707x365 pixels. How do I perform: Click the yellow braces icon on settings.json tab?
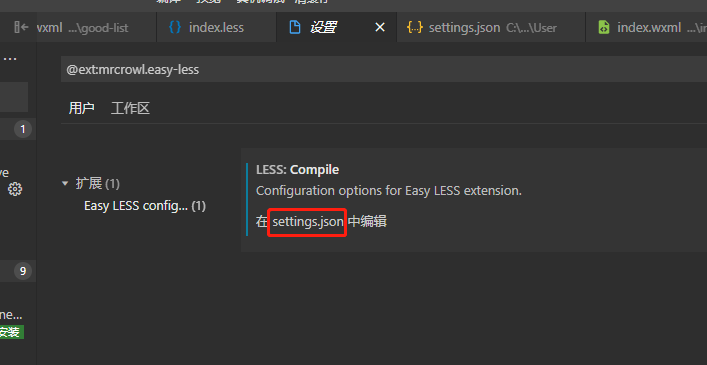[x=414, y=27]
